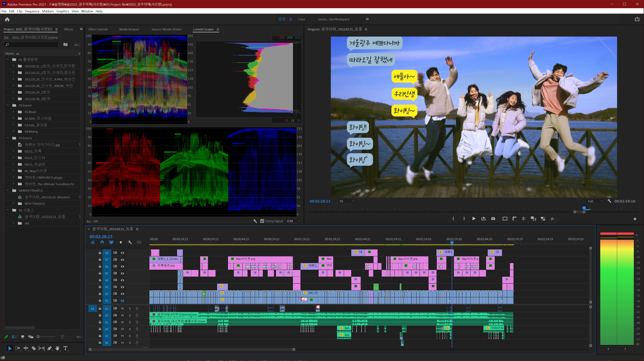Choose the Pen tool
Viewport: 644px width, 361px height.
tap(49, 348)
